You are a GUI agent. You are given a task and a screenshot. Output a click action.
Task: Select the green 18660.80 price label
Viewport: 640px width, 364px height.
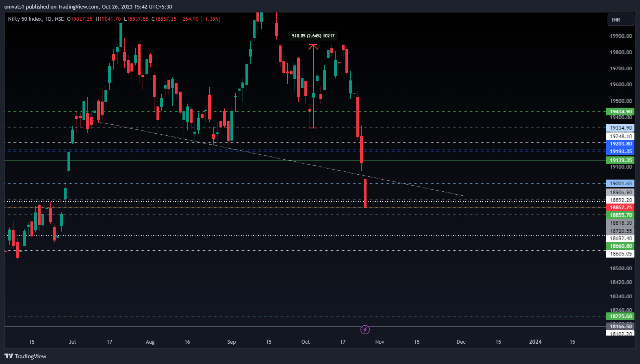(620, 246)
